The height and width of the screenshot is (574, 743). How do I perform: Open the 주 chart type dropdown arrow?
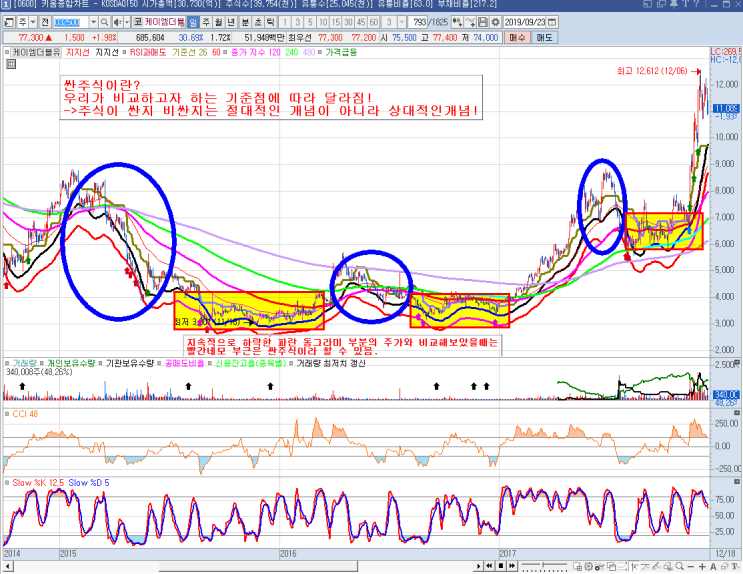33,22
